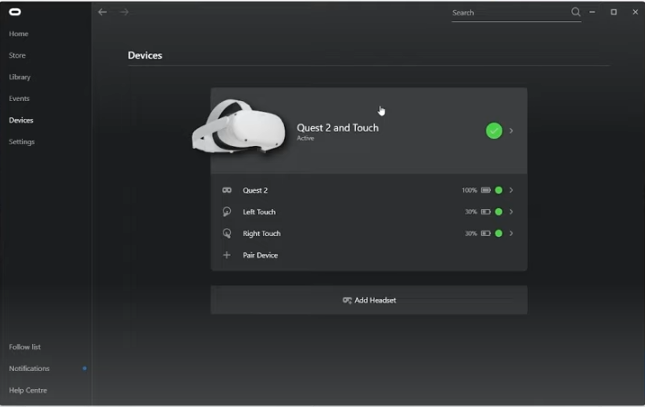This screenshot has width=645, height=407.
Task: Click the Quest 2 battery icon
Action: click(x=486, y=190)
